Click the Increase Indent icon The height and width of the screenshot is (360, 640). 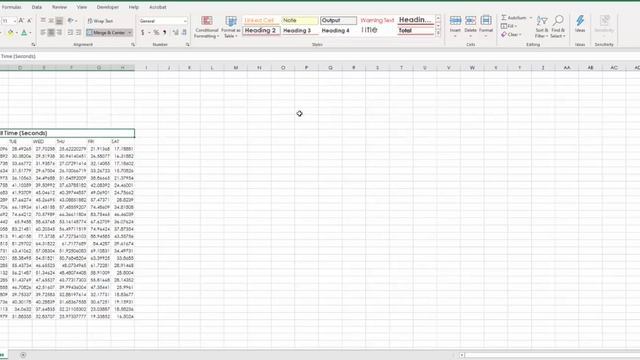[x=78, y=32]
